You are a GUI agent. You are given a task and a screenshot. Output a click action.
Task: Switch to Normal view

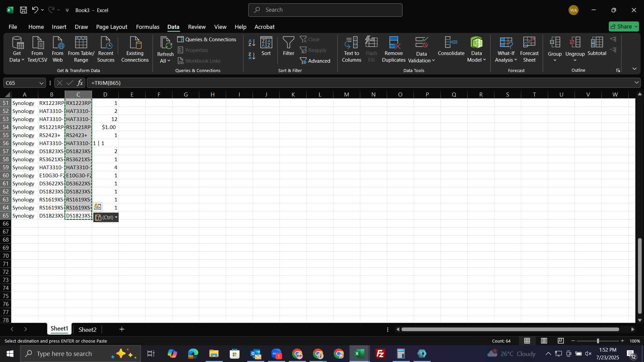527,341
